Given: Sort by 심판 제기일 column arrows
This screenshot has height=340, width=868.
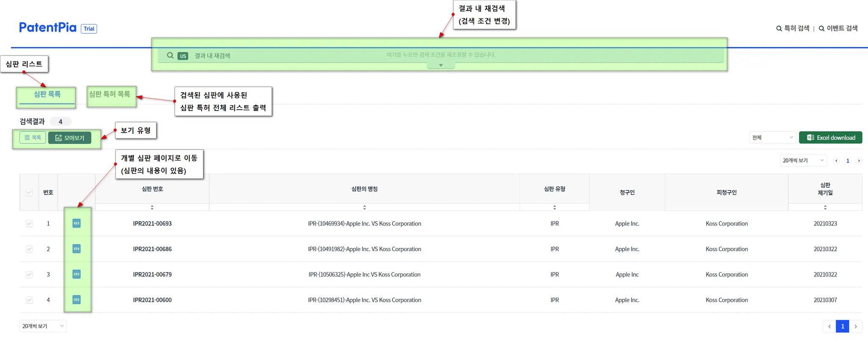Looking at the screenshot, I should (x=825, y=207).
